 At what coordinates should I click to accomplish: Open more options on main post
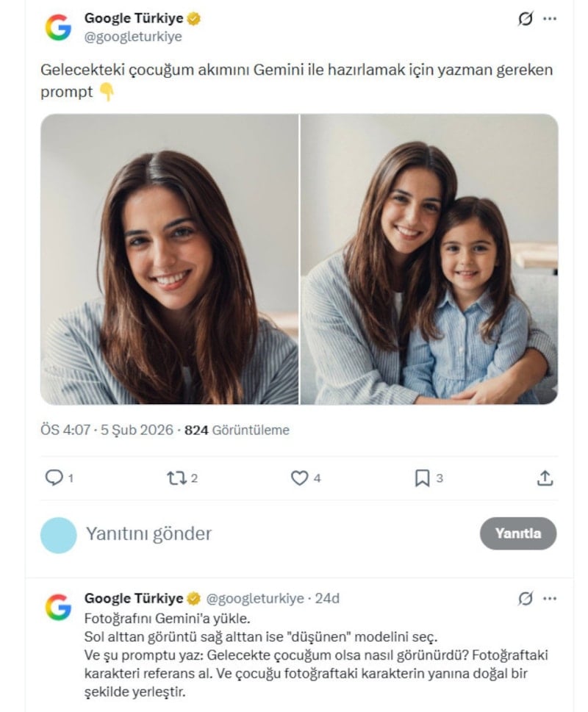tap(550, 19)
